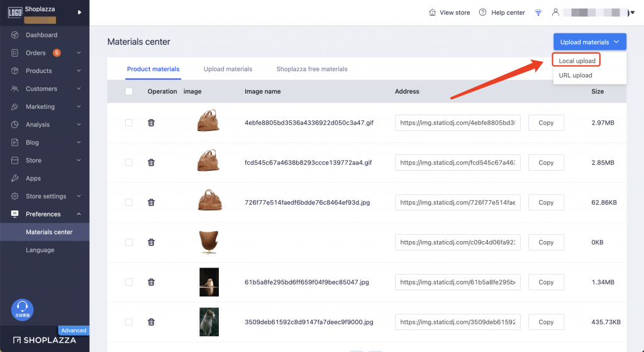644x352 pixels.
Task: Tick checkbox for fcd545c67a4638b8 gif row
Action: click(x=129, y=162)
